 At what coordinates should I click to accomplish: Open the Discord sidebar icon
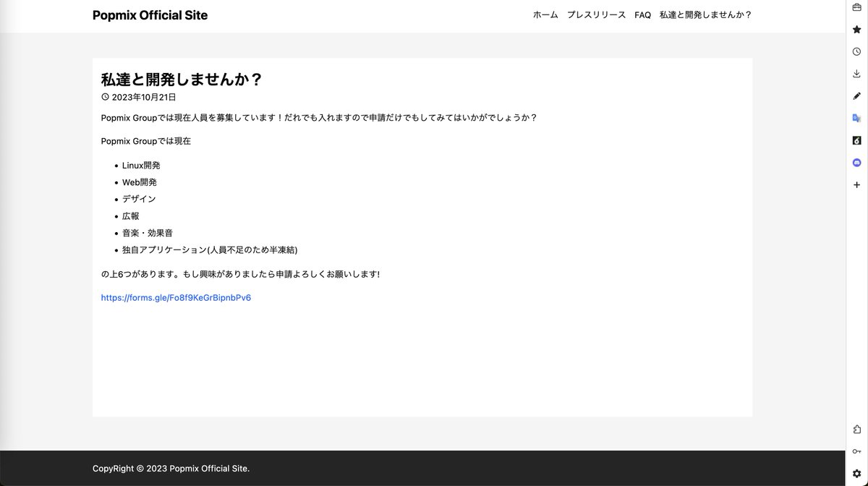856,163
